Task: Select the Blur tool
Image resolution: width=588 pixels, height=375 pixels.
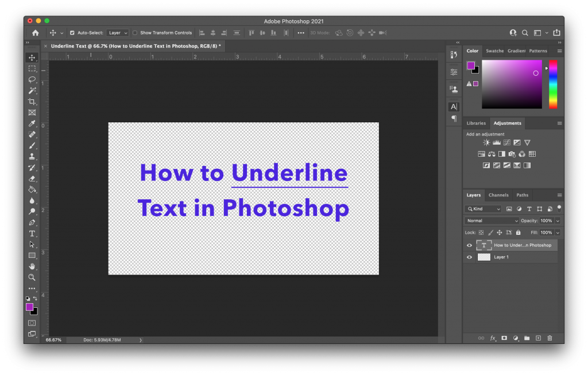Action: (x=32, y=200)
